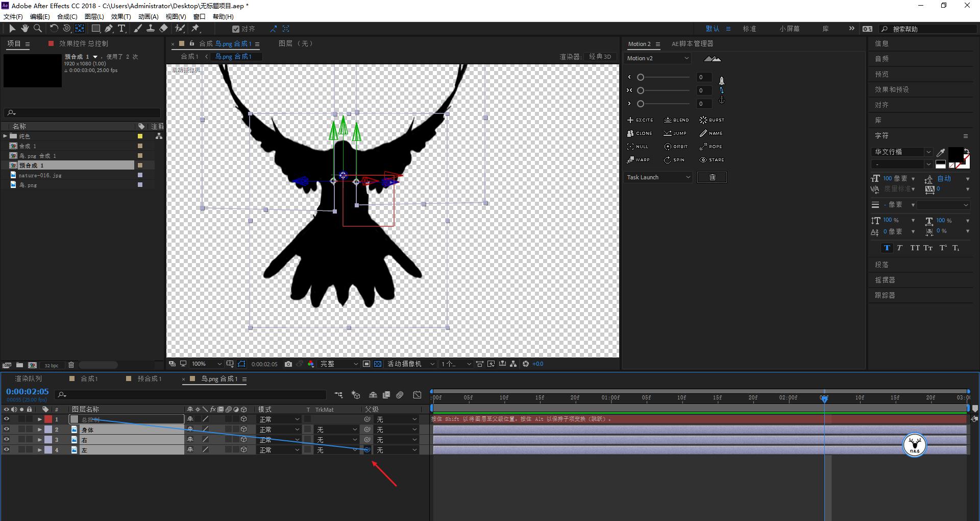Take snapshot with camera icon
Viewport: 980px width, 521px height.
(288, 364)
